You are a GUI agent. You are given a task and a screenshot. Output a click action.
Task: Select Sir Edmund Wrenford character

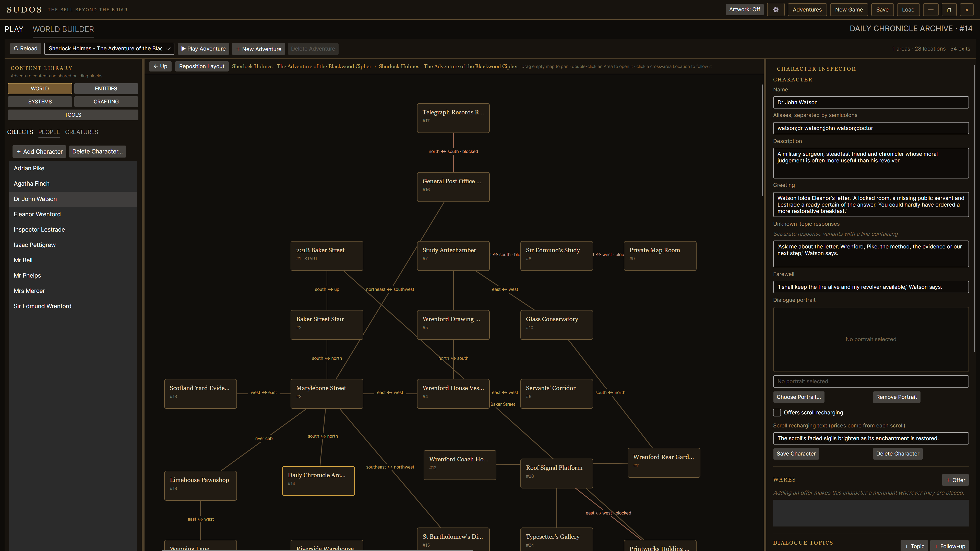click(73, 306)
